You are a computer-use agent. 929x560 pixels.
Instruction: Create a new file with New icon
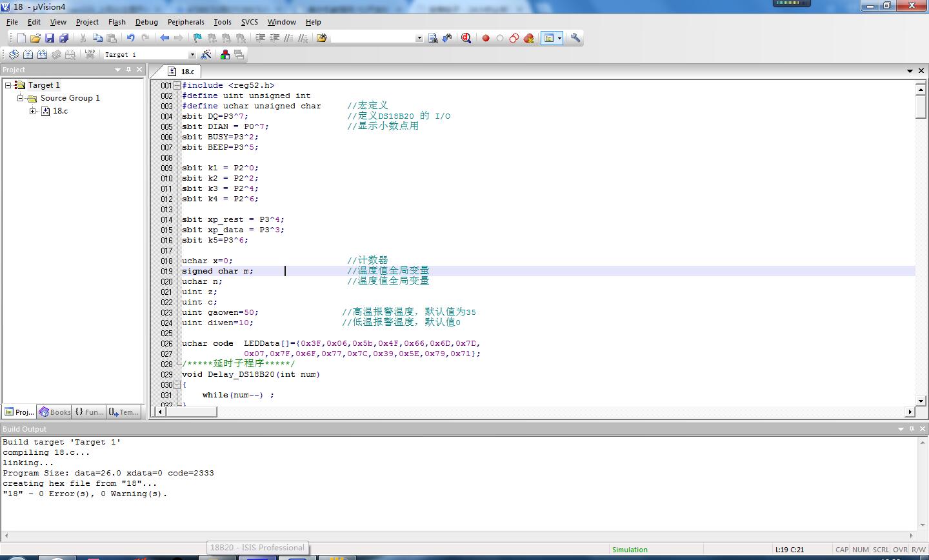click(x=21, y=38)
